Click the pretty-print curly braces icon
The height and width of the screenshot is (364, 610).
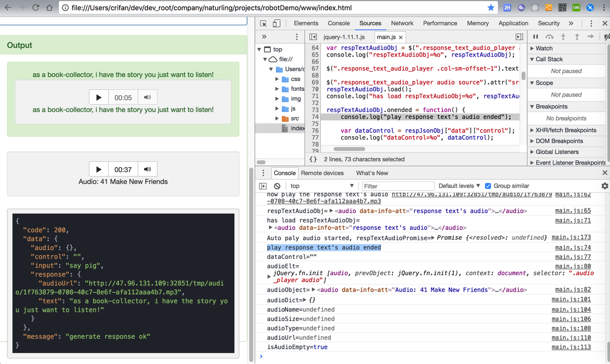pyautogui.click(x=313, y=159)
